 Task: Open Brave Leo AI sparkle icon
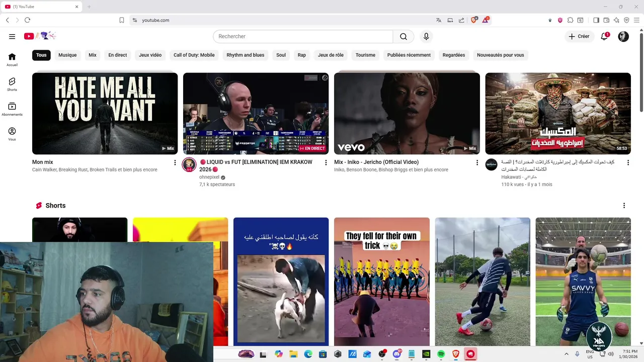(616, 20)
